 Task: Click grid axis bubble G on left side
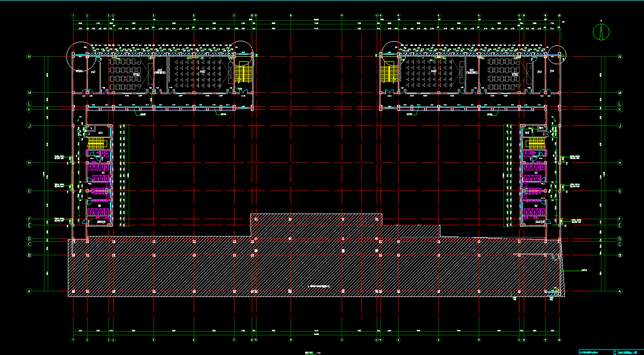29,191
